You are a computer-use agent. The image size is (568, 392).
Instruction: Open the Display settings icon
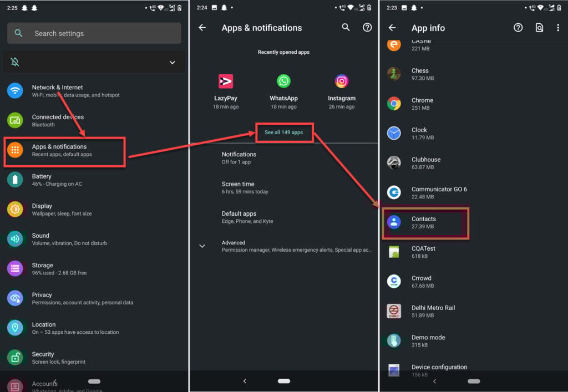15,209
